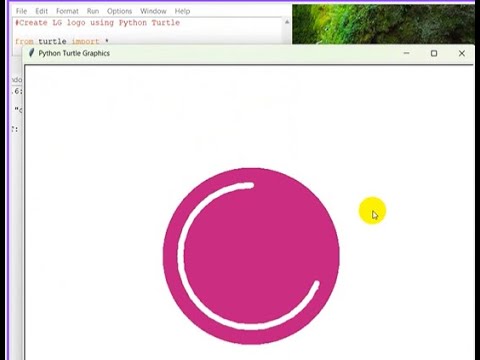
Task: Close the Python Turtle Graphics window
Action: (462, 53)
